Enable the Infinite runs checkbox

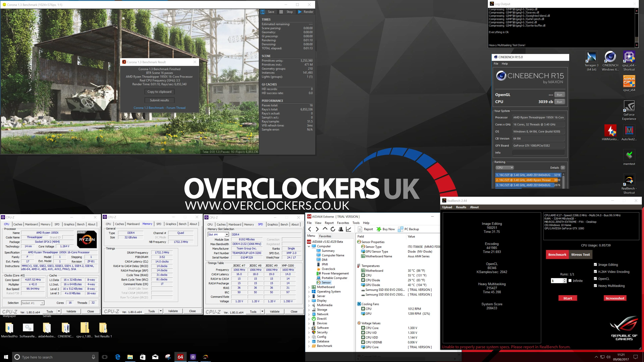click(570, 281)
